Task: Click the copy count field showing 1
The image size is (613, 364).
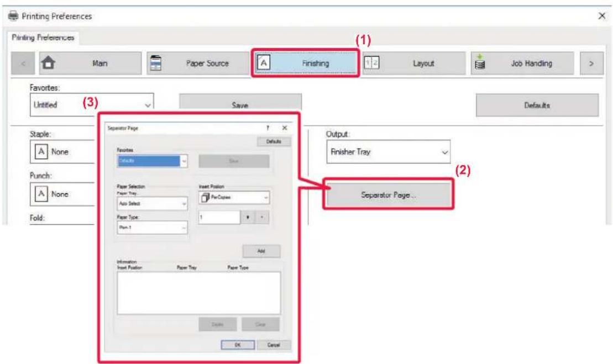Action: coord(219,217)
